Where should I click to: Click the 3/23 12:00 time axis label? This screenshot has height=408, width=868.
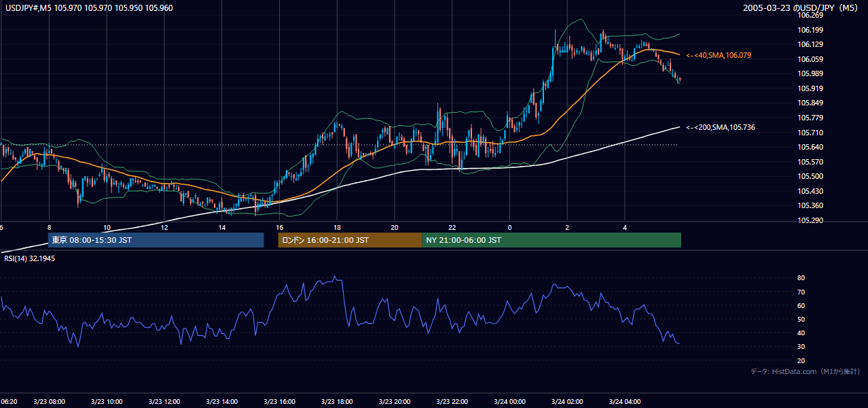pos(164,402)
